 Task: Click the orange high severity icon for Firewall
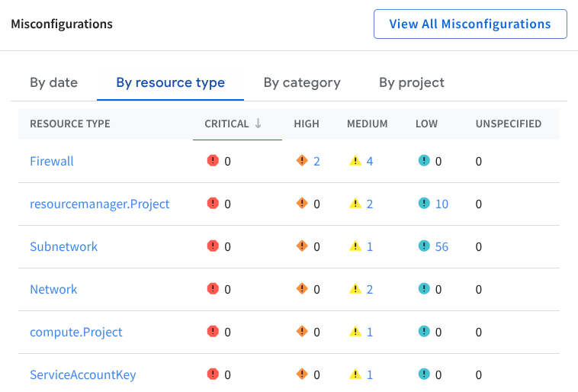[x=302, y=161]
